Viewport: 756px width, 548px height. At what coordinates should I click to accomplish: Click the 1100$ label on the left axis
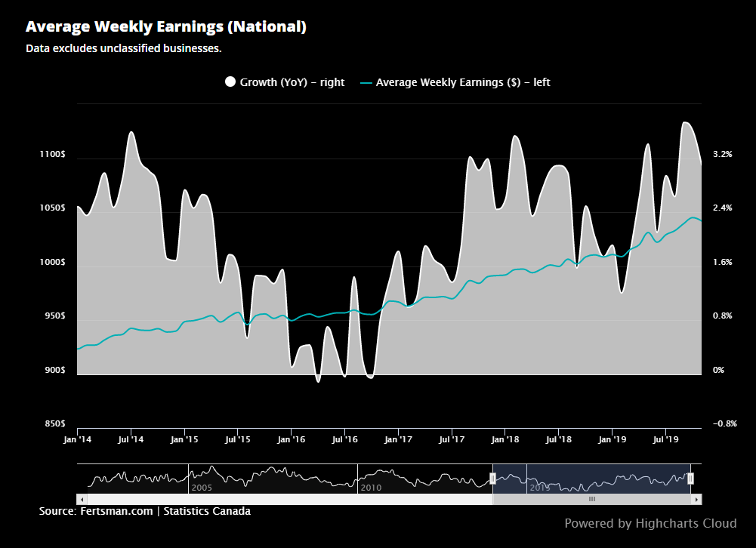(x=52, y=153)
